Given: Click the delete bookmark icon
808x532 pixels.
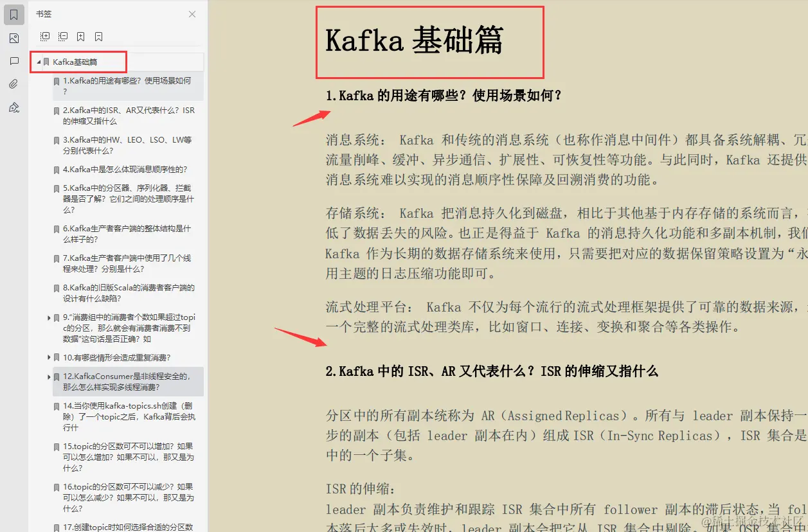Looking at the screenshot, I should (x=98, y=37).
